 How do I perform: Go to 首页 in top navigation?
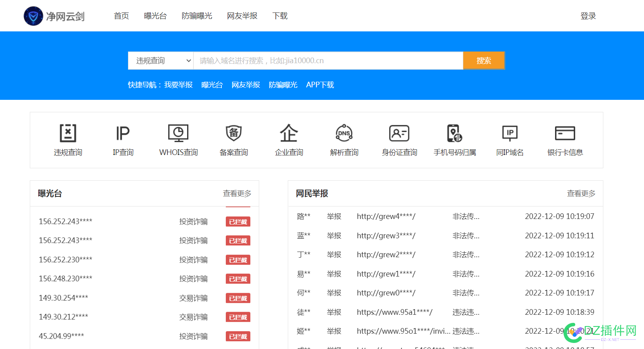click(x=121, y=16)
